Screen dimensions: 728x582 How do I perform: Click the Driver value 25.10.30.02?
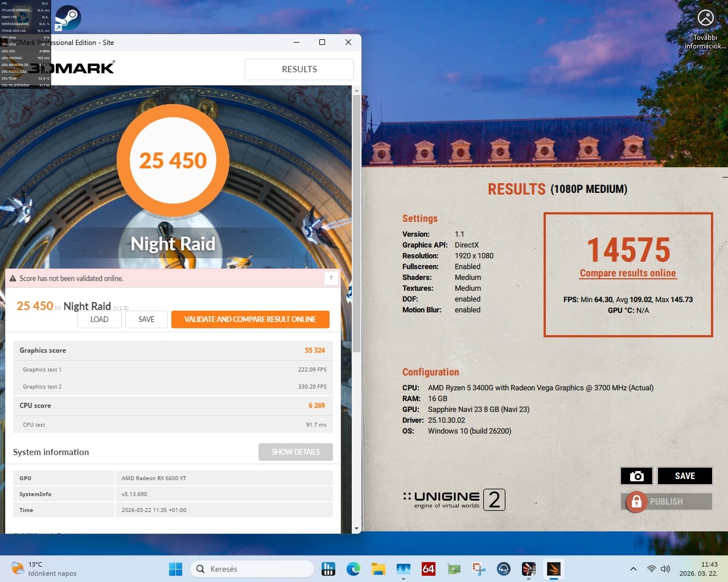(x=446, y=420)
